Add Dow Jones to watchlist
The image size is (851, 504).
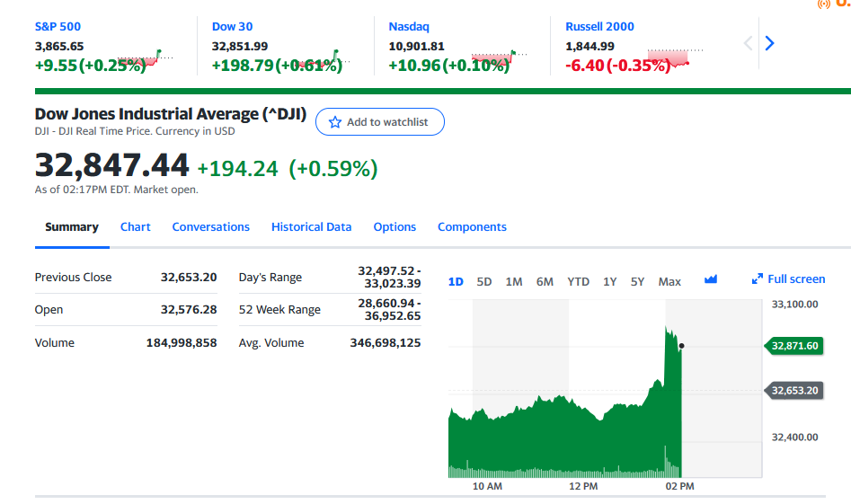(380, 122)
